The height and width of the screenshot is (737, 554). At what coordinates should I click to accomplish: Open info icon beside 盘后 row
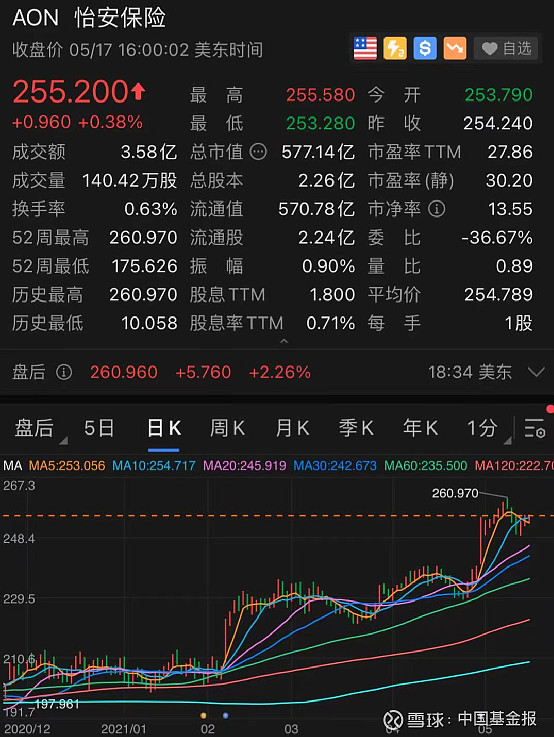[x=64, y=372]
